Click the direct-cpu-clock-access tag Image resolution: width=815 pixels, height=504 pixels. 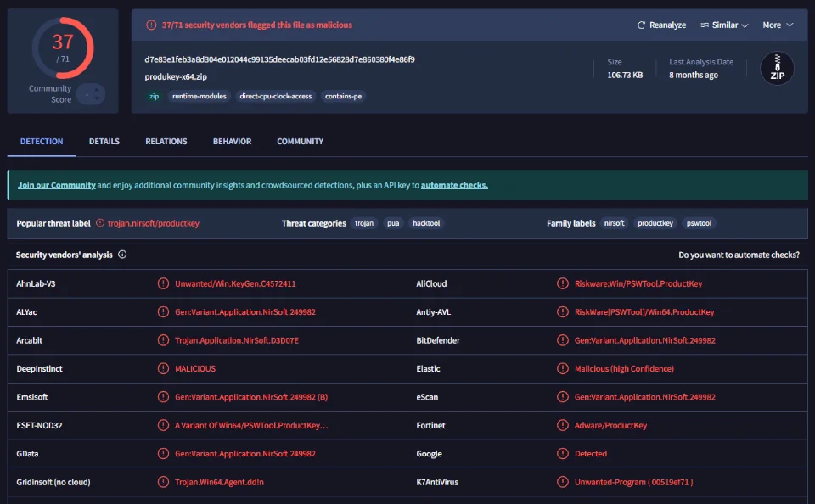point(275,96)
